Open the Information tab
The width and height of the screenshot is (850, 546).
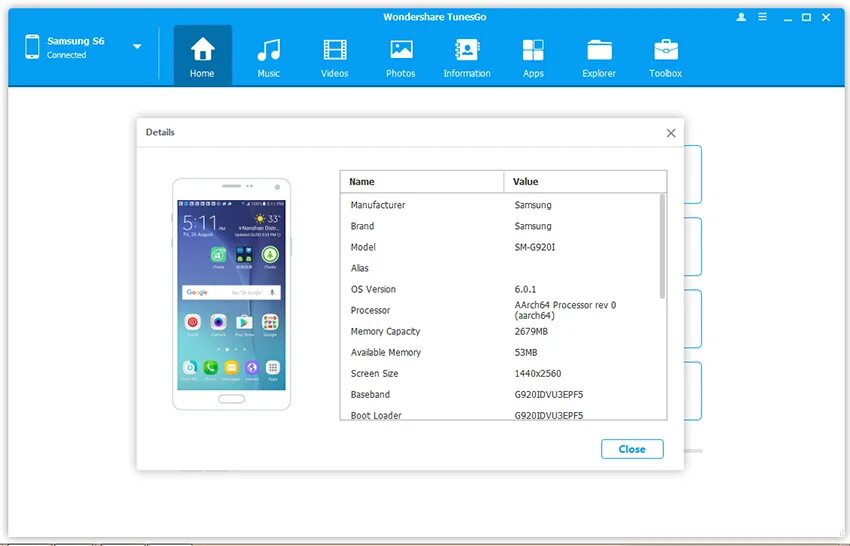[x=467, y=56]
